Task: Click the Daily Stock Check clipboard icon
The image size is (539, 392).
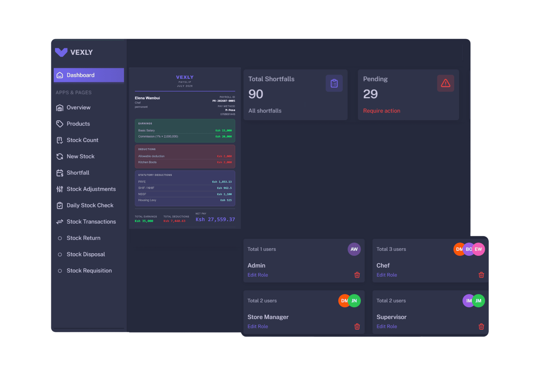Action: click(x=60, y=205)
